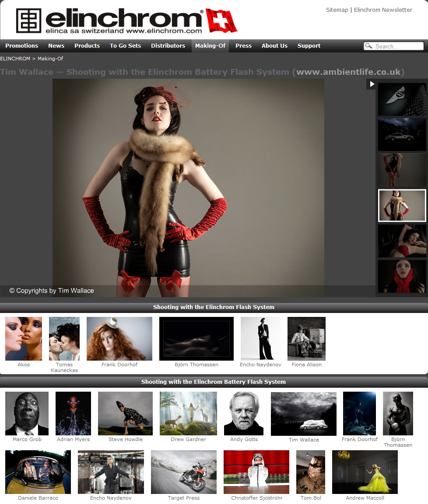Image resolution: width=428 pixels, height=504 pixels.
Task: Open the Elinchrom Newsletter link
Action: (x=383, y=10)
